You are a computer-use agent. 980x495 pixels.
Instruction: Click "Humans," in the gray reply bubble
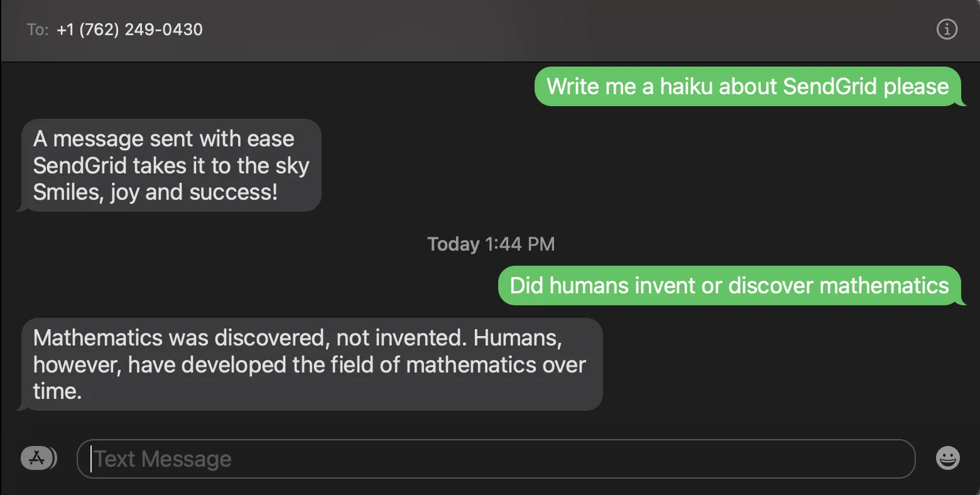pyautogui.click(x=517, y=338)
